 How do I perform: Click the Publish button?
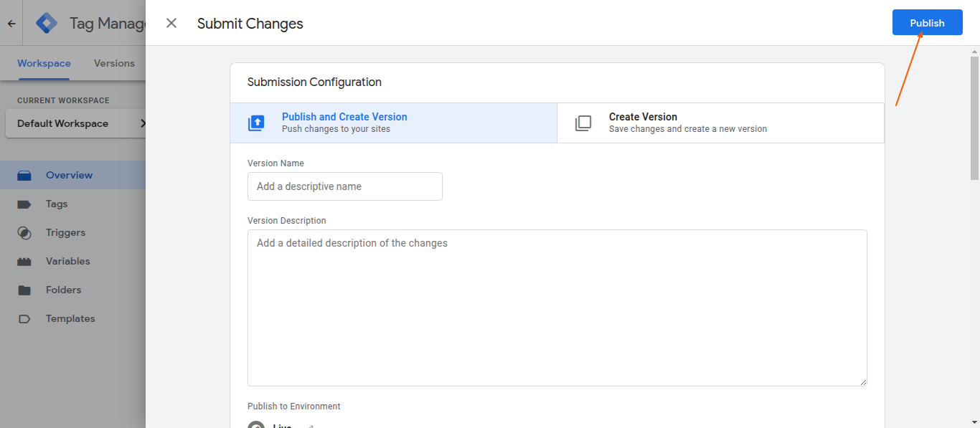pos(927,22)
